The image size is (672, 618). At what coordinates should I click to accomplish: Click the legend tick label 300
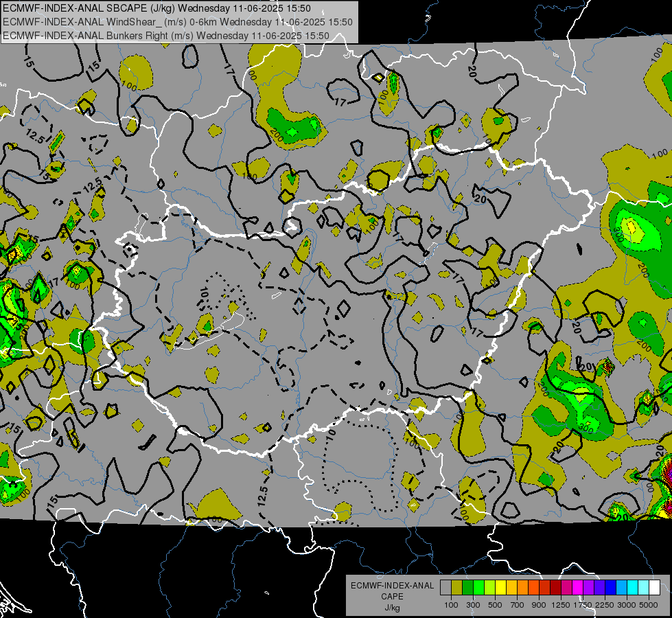(473, 605)
